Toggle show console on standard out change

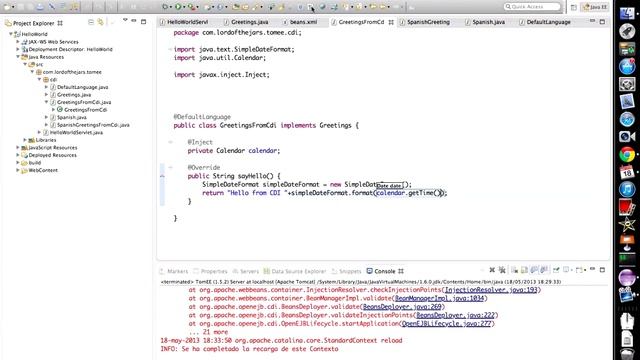534,270
